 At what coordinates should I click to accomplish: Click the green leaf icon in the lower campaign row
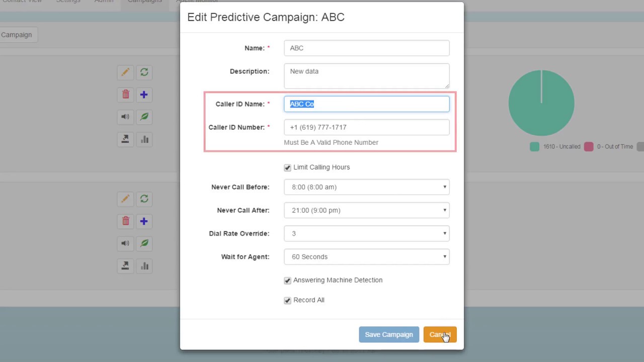point(144,243)
